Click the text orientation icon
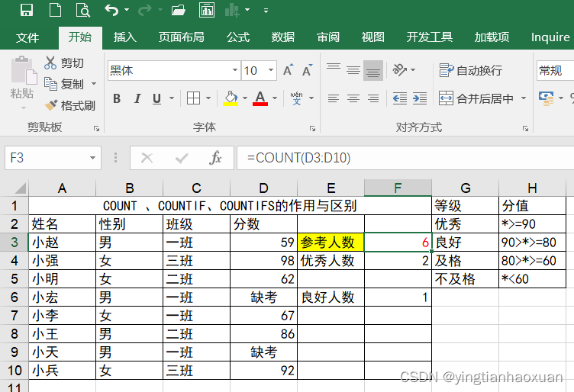The image size is (574, 392). (x=400, y=69)
